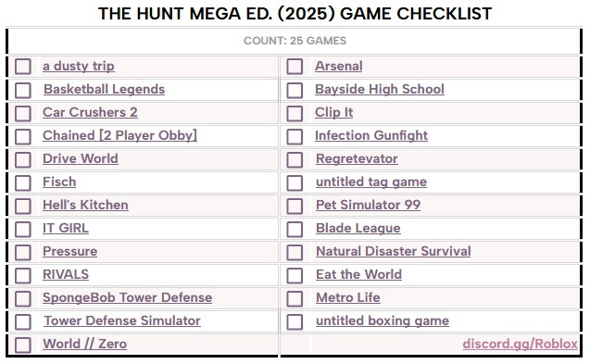Tick the Arsenal checkbox
Image resolution: width=590 pixels, height=364 pixels.
coord(295,67)
